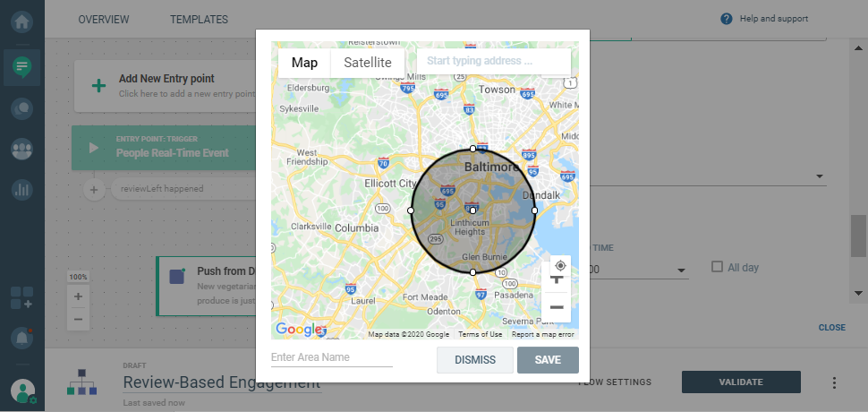Screen dimensions: 868x412
Task: Click the VALIDATE button
Action: 741,382
